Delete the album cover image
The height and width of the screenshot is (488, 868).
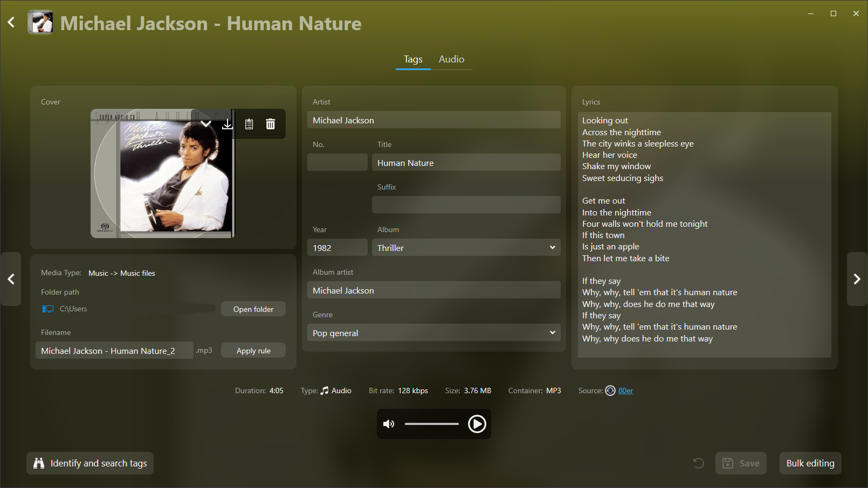coord(271,124)
